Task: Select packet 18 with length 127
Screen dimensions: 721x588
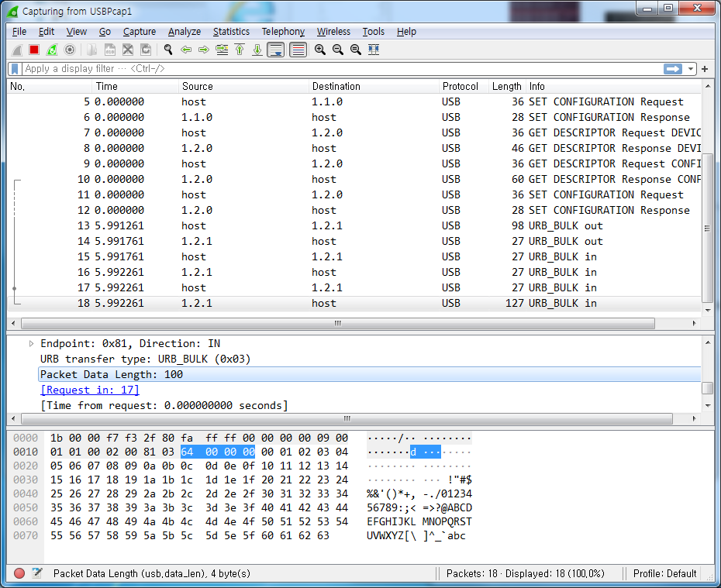Action: point(354,303)
